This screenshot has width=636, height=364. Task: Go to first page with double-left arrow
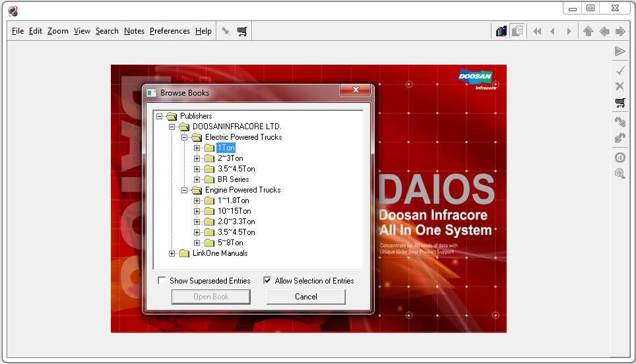537,31
